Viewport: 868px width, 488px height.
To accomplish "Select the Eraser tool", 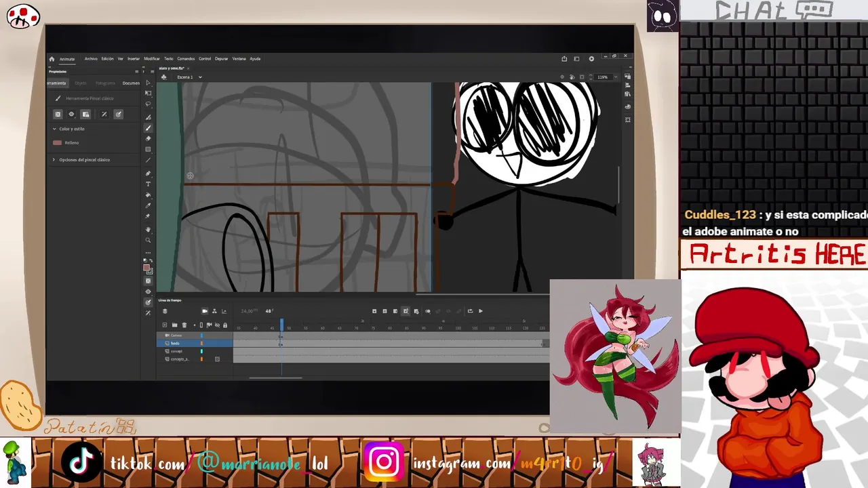I will pos(148,138).
